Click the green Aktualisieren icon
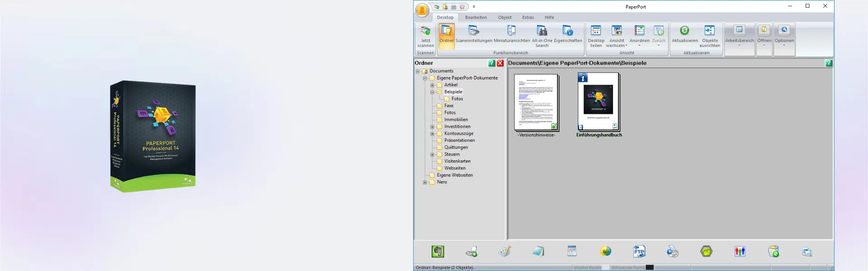 (684, 31)
